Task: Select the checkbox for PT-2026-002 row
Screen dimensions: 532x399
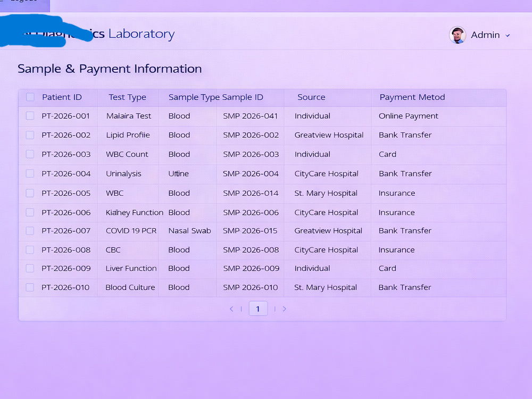Action: coord(30,135)
